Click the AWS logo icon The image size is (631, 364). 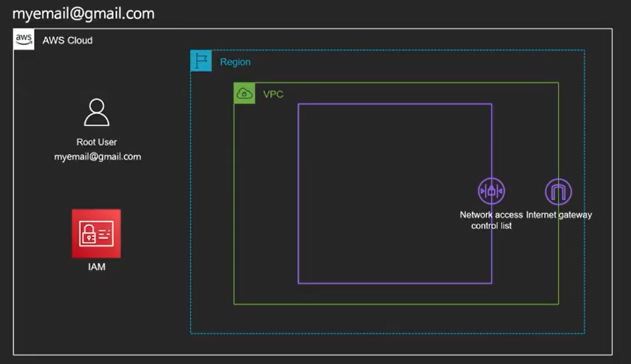tap(24, 39)
